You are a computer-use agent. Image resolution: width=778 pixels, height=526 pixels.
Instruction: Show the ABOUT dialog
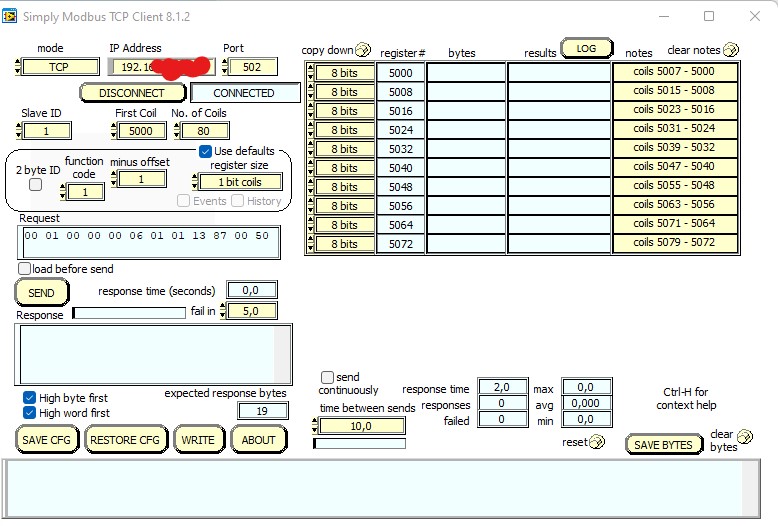point(259,440)
